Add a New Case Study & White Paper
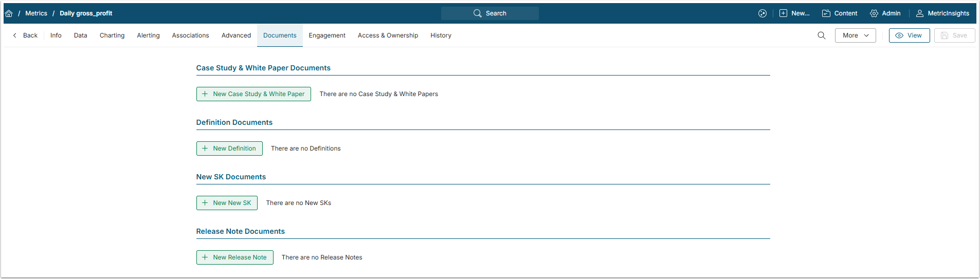This screenshot has height=279, width=980. [x=253, y=94]
